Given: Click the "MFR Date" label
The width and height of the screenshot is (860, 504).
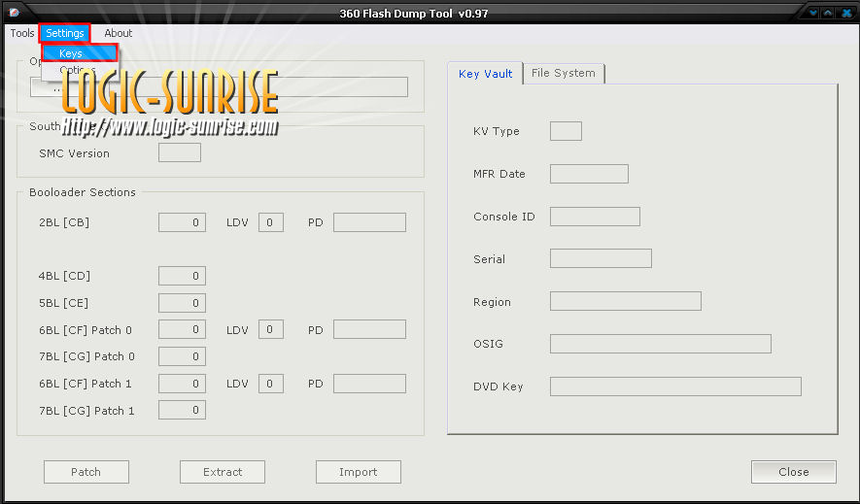Looking at the screenshot, I should pyautogui.click(x=499, y=174).
